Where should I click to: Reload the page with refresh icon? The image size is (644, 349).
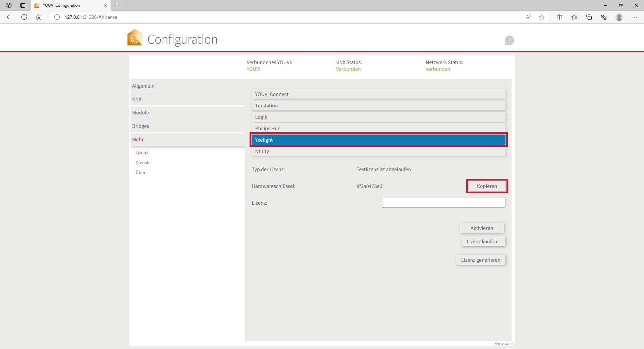(x=24, y=17)
